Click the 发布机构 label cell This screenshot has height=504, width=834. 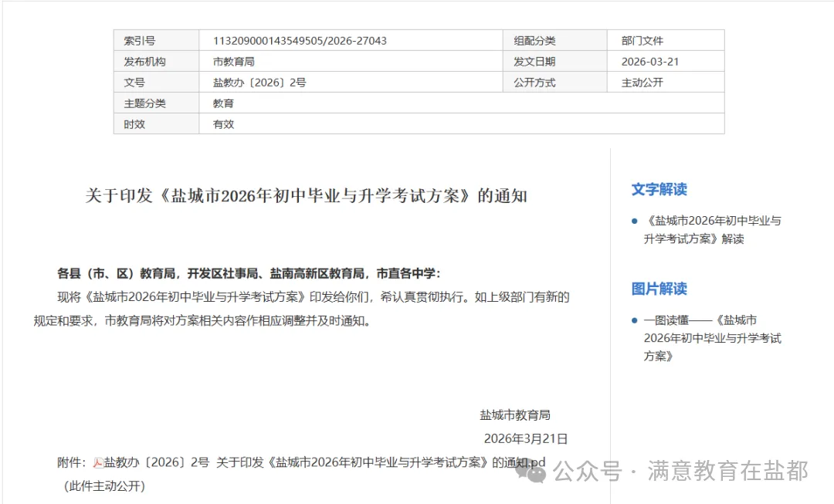[x=156, y=61]
